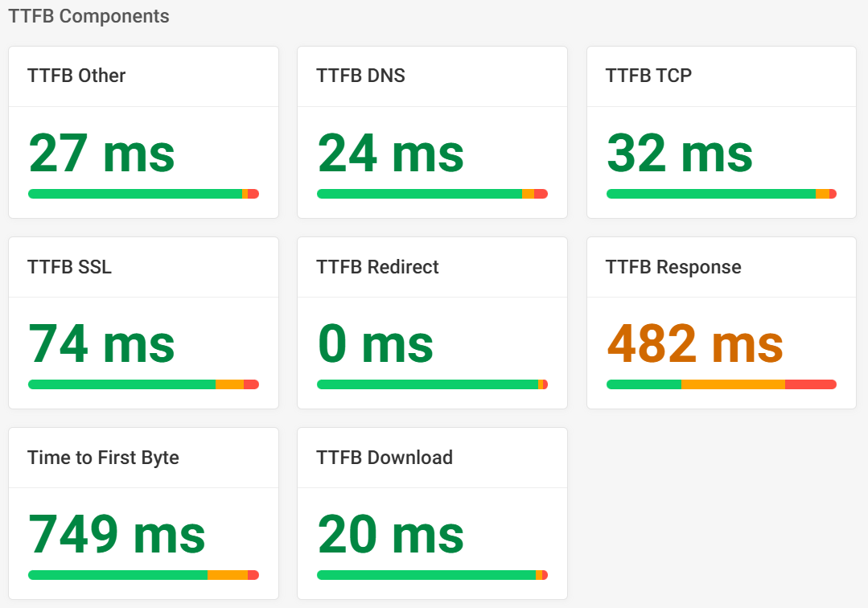Viewport: 868px width, 608px height.
Task: Click the TTFB SSL progress bar
Action: coord(142,384)
